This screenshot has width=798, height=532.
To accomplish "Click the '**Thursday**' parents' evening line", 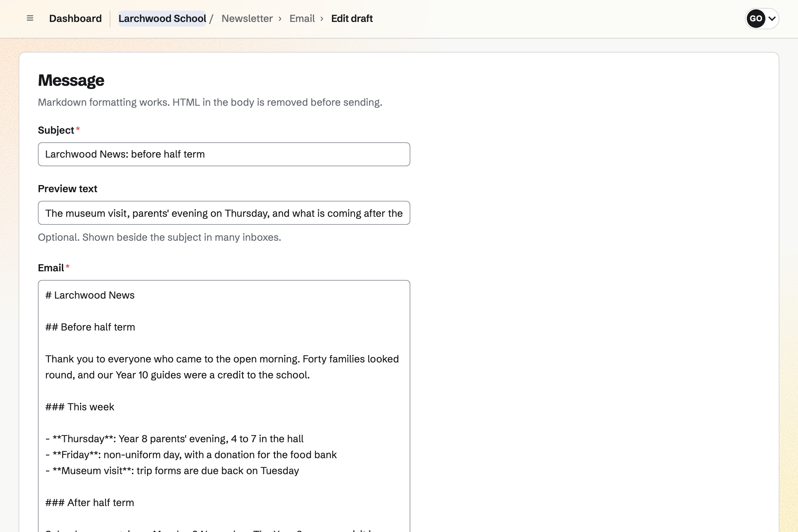I will click(174, 439).
